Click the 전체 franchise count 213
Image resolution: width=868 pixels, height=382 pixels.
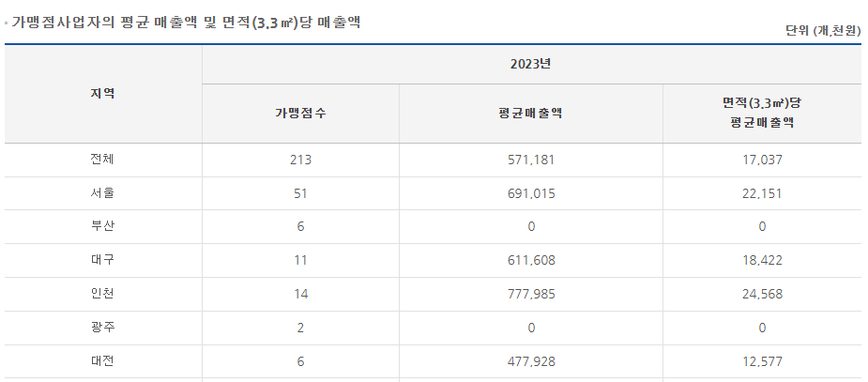[300, 160]
